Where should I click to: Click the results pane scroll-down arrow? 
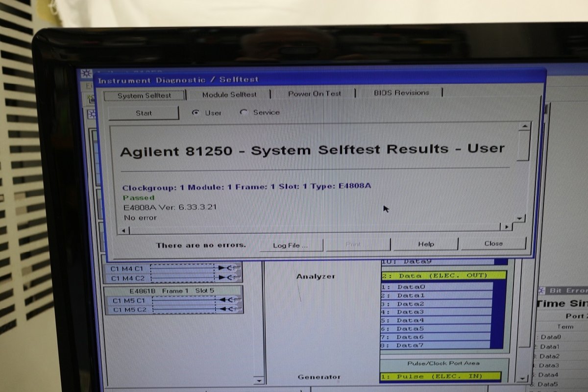click(519, 218)
